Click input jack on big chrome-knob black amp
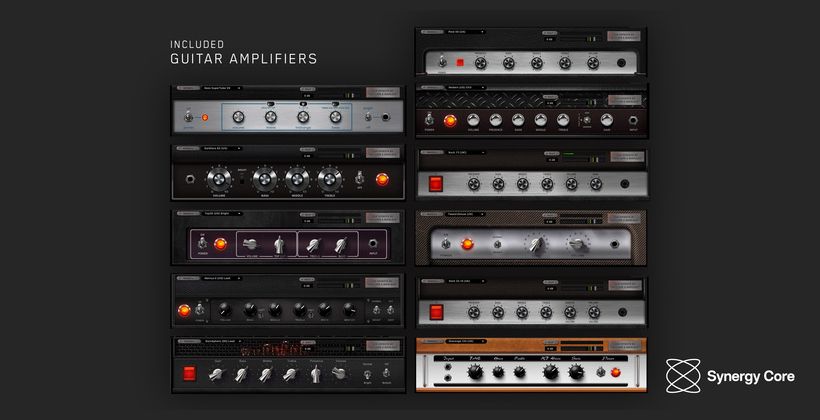 (190, 179)
